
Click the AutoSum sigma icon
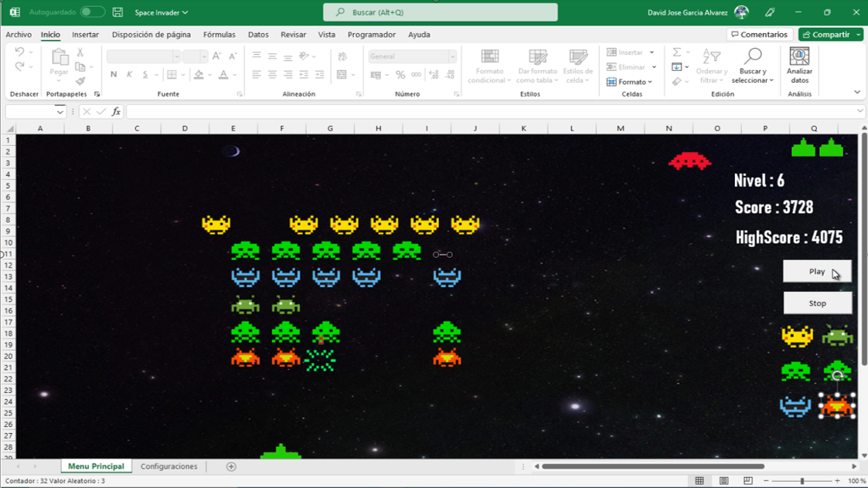click(676, 52)
